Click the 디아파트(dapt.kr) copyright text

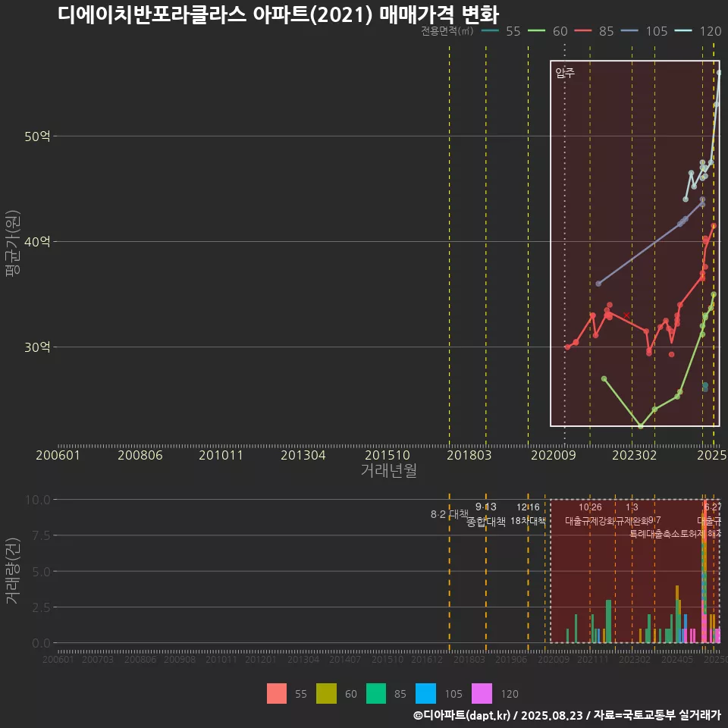click(462, 715)
